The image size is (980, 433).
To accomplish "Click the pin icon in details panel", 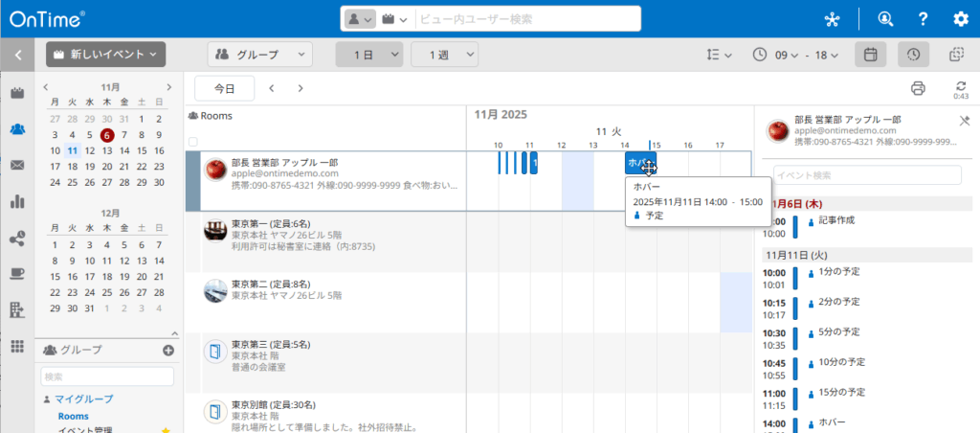I will (x=963, y=121).
